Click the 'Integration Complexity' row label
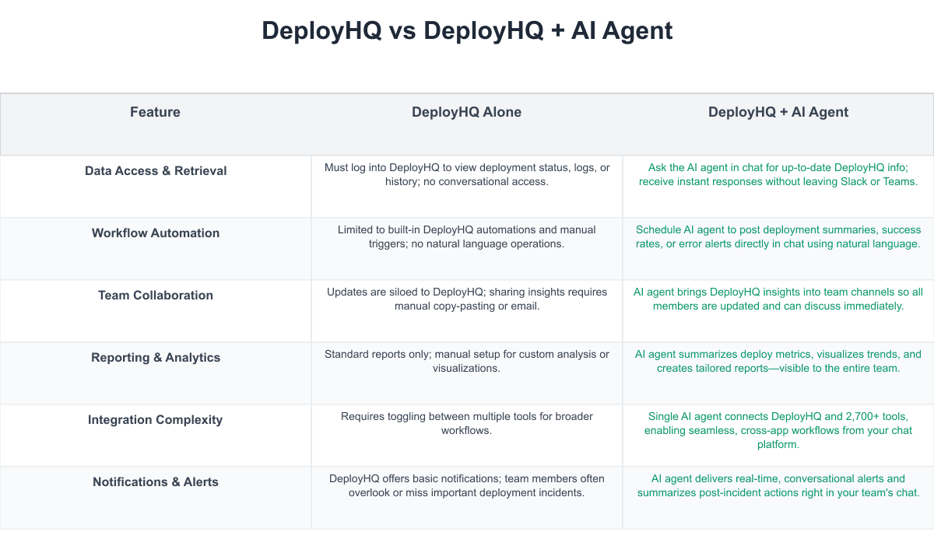 coord(156,419)
